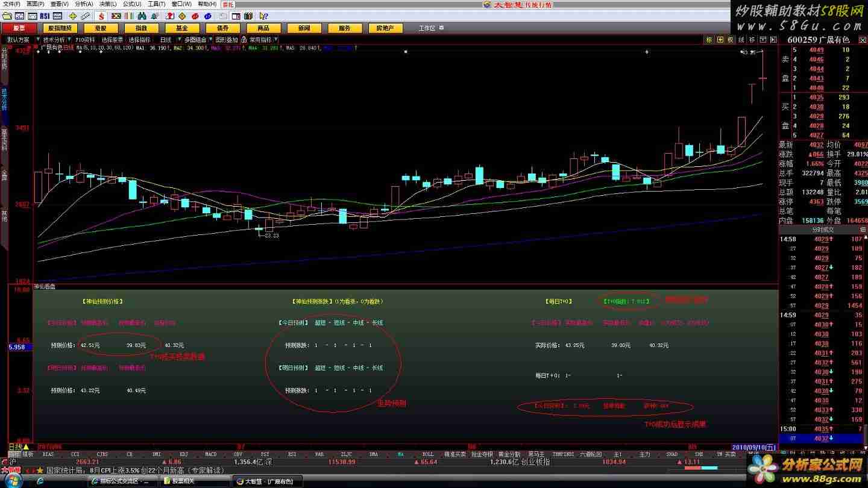Open the 公式(U) menu
868x488 pixels.
pyautogui.click(x=132, y=4)
